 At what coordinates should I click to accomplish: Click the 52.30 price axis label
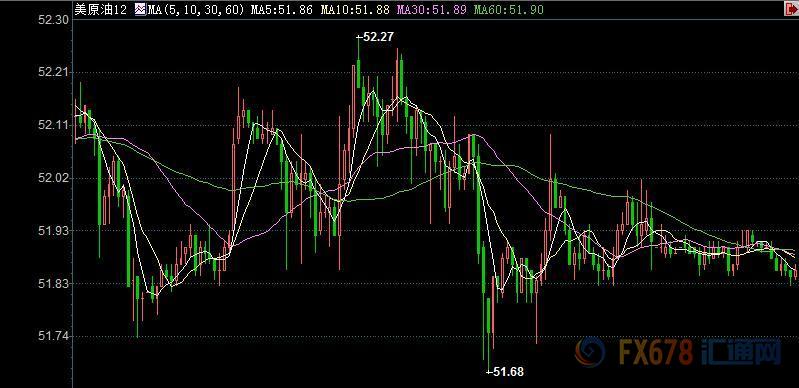coord(53,20)
